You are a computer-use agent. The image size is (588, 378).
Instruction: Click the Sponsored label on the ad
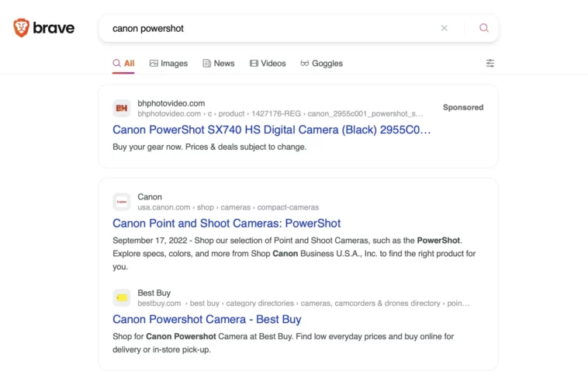(x=462, y=108)
